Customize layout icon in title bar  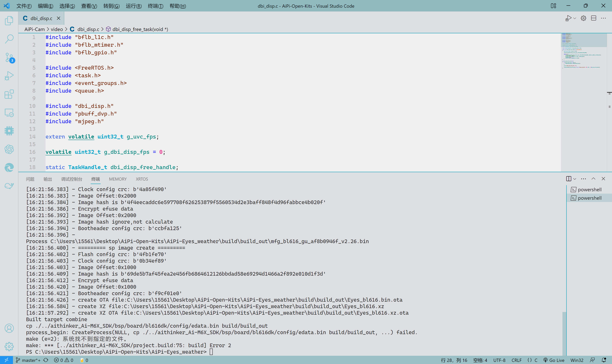553,6
